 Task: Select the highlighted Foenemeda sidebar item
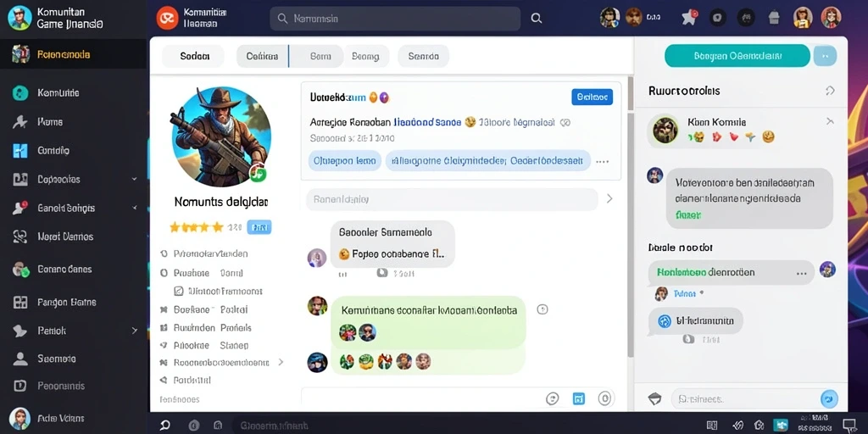73,54
